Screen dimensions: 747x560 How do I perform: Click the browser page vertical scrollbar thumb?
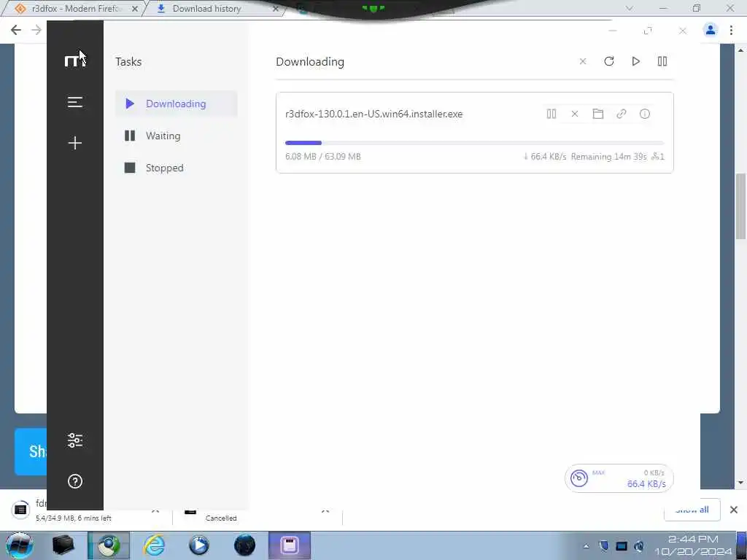(741, 206)
